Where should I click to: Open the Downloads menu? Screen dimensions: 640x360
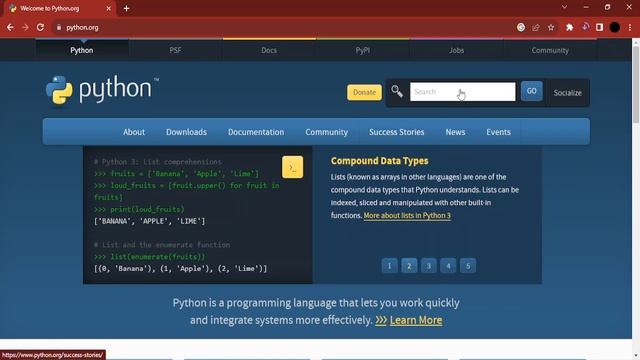point(186,132)
